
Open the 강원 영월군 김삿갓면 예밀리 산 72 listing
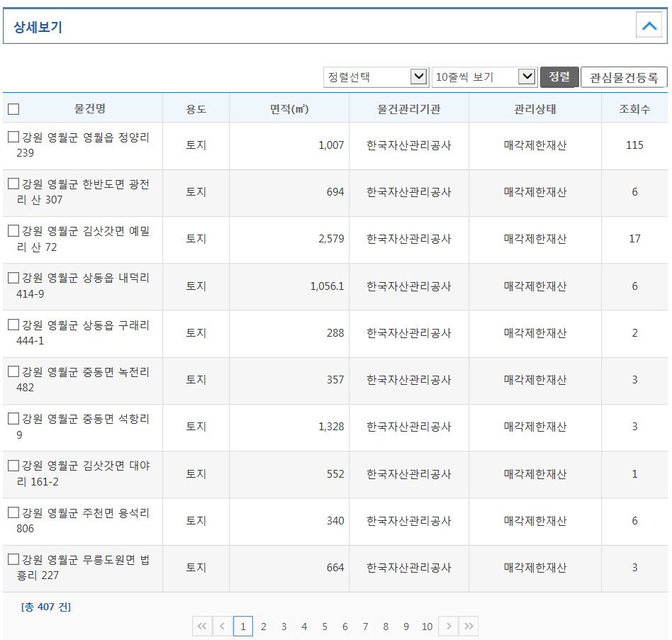[x=83, y=239]
